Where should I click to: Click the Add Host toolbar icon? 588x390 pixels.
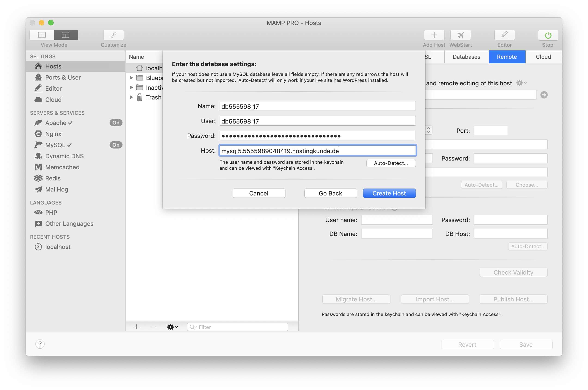(x=434, y=35)
